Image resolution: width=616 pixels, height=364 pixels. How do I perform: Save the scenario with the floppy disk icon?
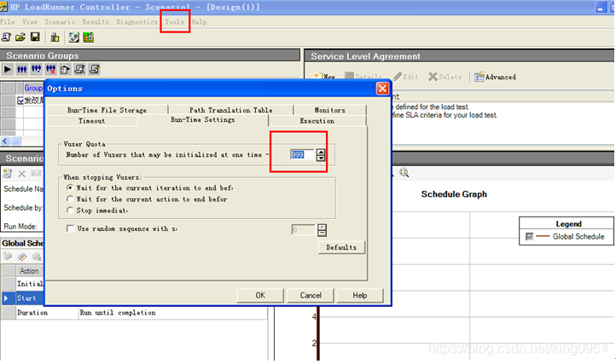click(35, 38)
